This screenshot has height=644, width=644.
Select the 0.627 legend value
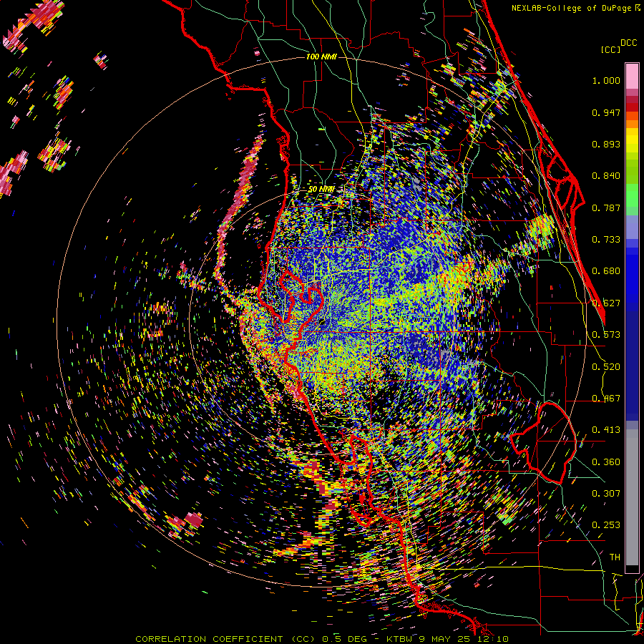pos(606,303)
